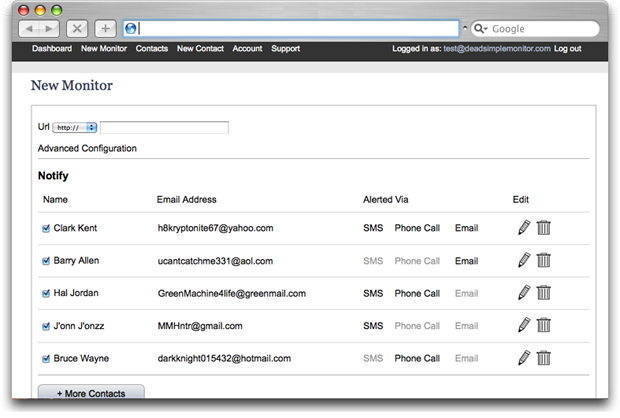Uncheck the Hal Jordan contact checkbox
Viewport: 620px width, 418px height.
coord(46,293)
